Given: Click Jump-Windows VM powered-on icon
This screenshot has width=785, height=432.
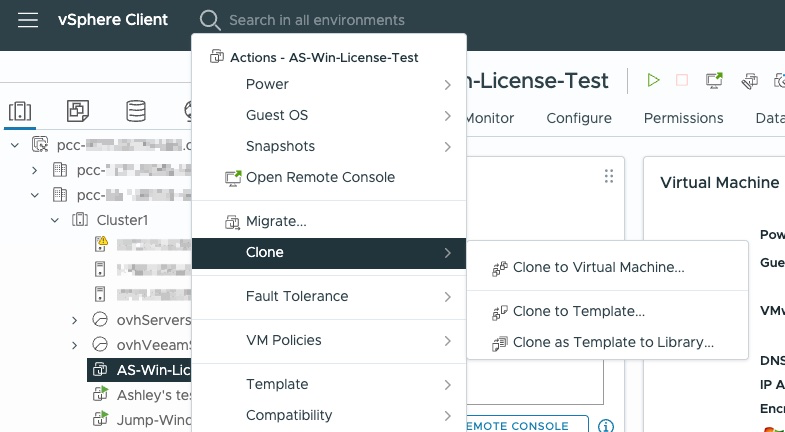Looking at the screenshot, I should (x=100, y=418).
